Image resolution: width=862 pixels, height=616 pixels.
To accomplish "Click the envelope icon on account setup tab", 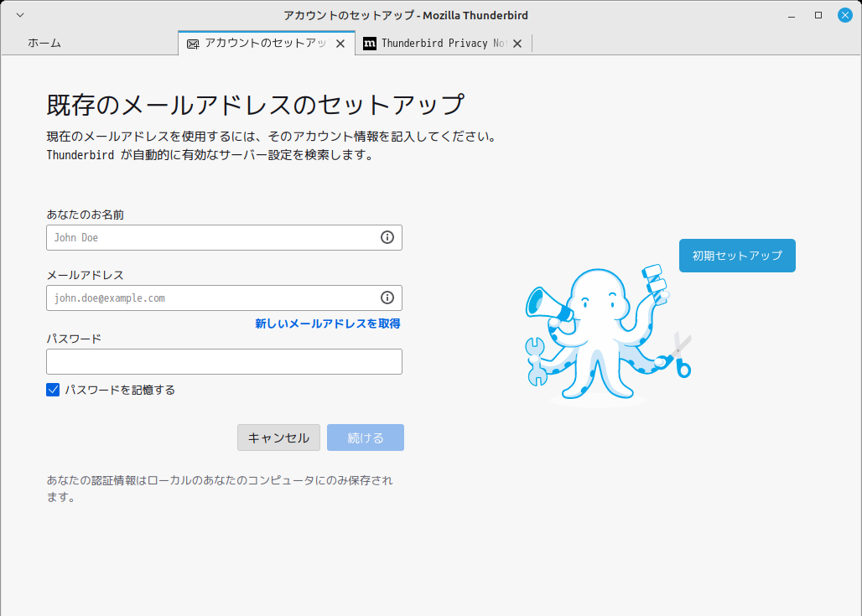I will 193,44.
